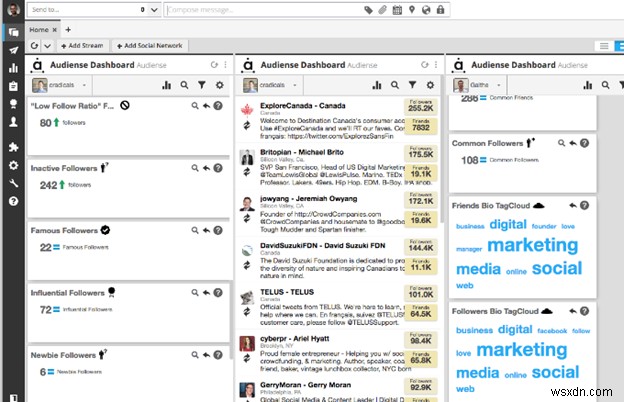
Task: Open the Analytics bar chart sidebar icon
Action: click(14, 68)
